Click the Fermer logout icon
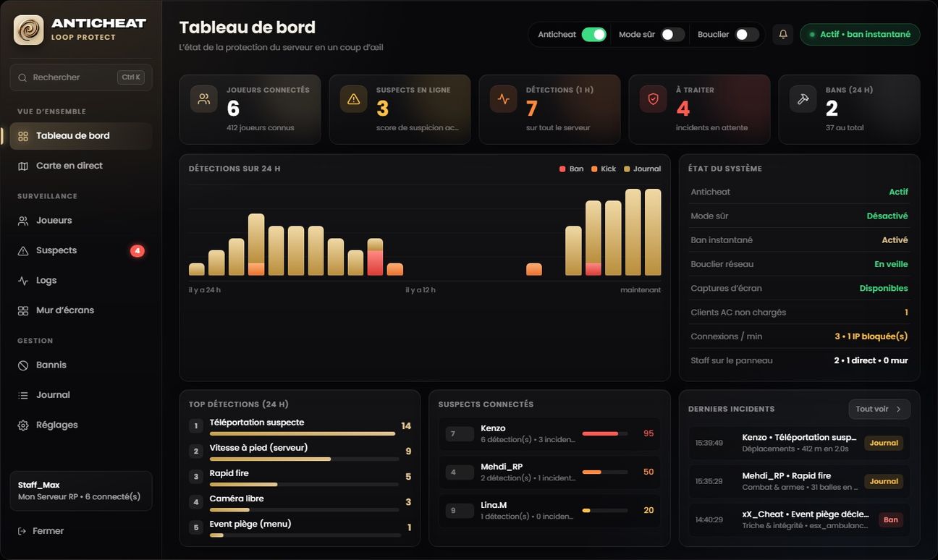938x560 pixels. pyautogui.click(x=22, y=531)
